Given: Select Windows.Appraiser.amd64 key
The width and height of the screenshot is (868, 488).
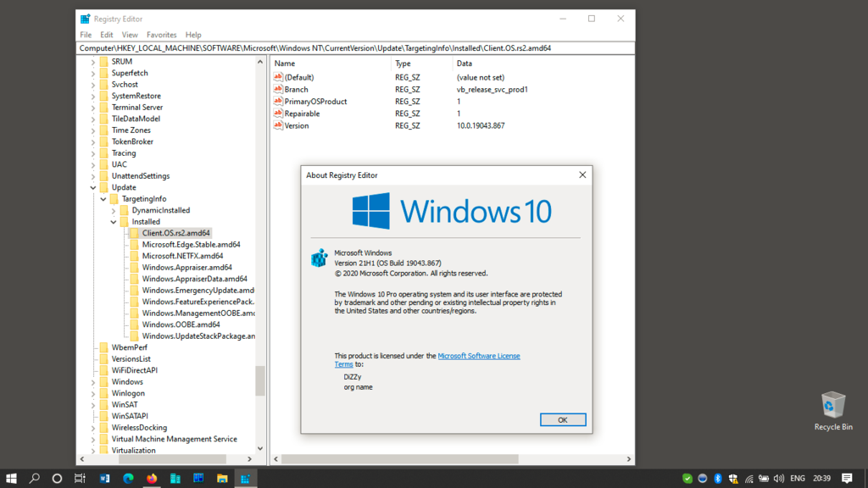Looking at the screenshot, I should click(187, 267).
